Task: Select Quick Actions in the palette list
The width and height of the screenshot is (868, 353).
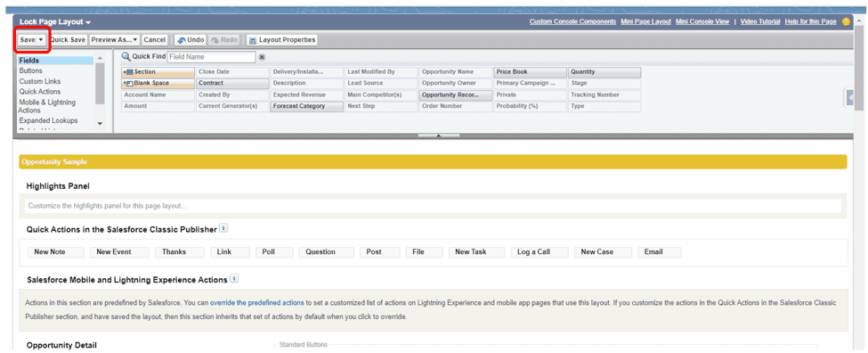Action: (x=40, y=92)
